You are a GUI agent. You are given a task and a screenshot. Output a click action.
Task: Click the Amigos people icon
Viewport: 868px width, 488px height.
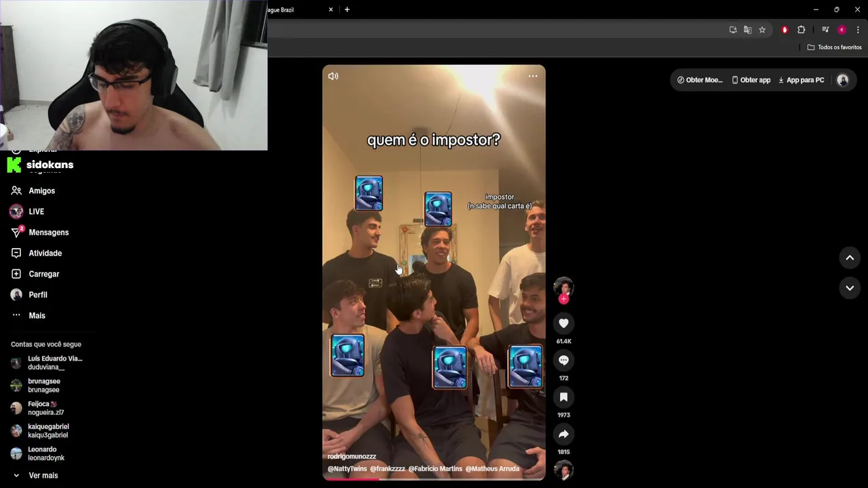(x=16, y=190)
